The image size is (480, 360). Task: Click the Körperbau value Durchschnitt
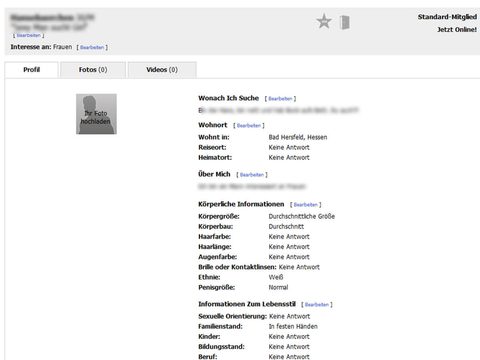click(286, 227)
